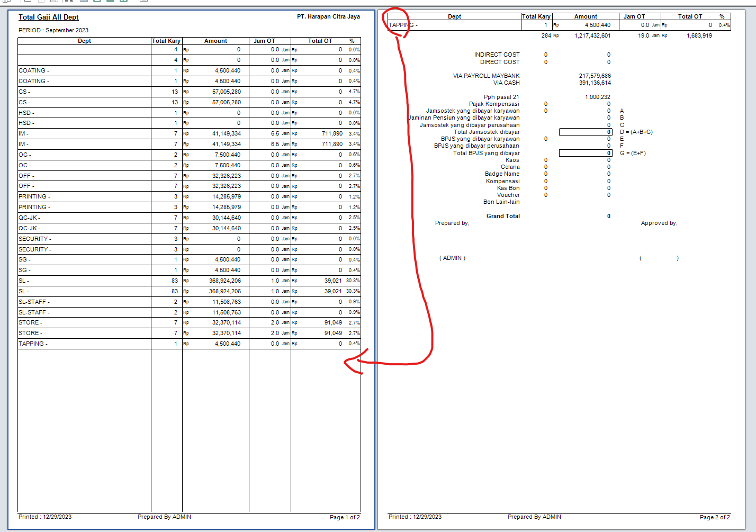This screenshot has height=532, width=756.
Task: Click the 'Dept' column header on page 1
Action: coord(85,41)
